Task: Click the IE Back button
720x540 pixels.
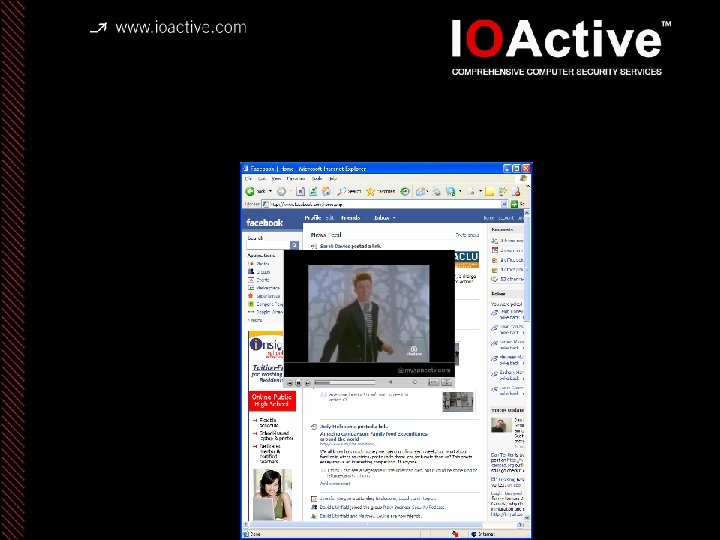Action: 256,191
